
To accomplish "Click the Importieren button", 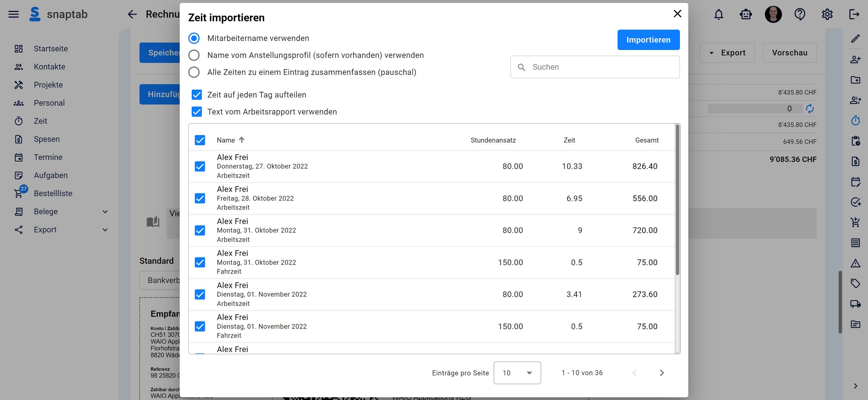I will 648,40.
